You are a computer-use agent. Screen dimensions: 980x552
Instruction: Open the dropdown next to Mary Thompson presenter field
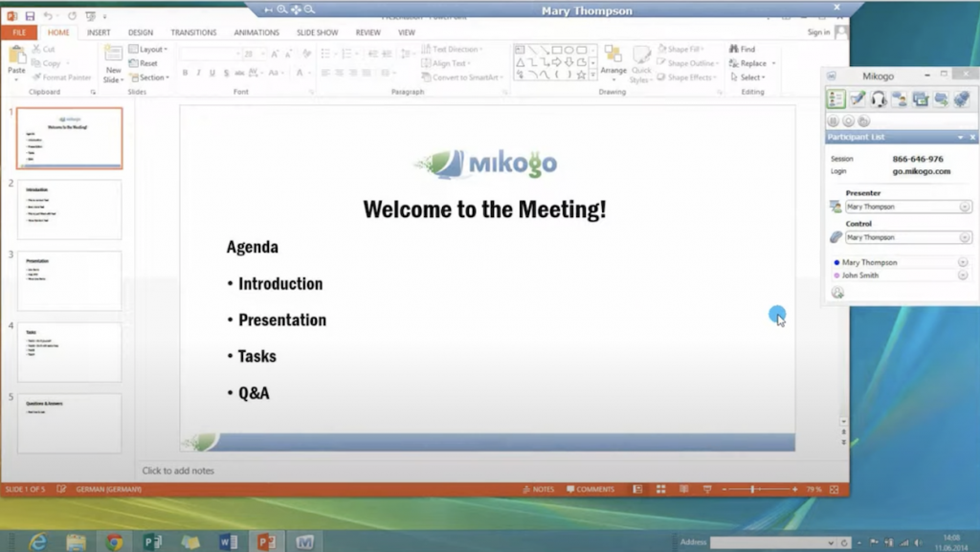(x=965, y=206)
